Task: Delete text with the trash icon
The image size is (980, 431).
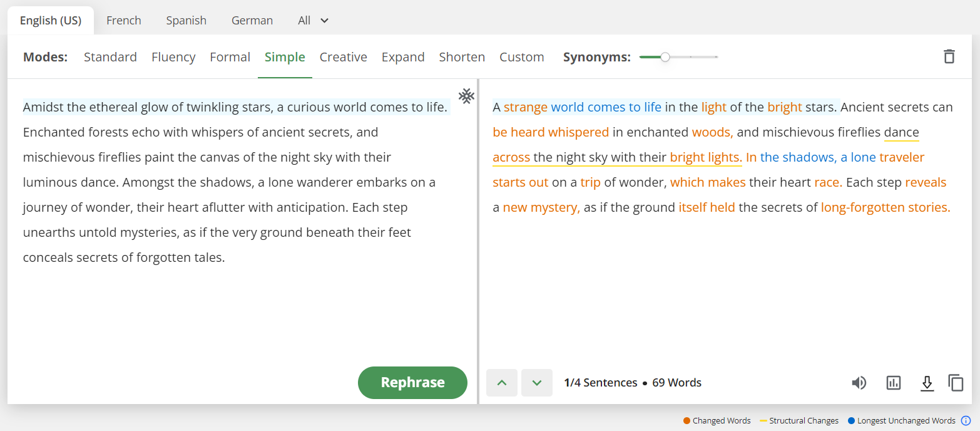Action: pos(949,56)
